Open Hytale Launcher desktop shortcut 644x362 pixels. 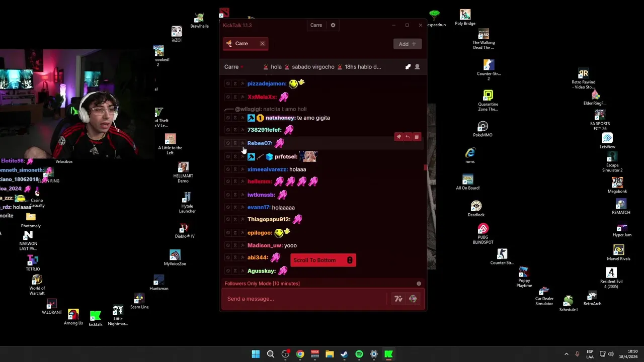pyautogui.click(x=187, y=203)
